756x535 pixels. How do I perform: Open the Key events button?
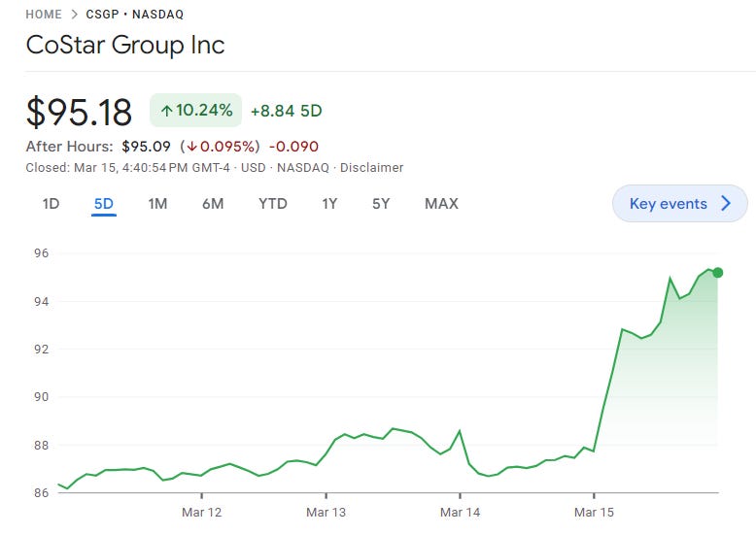[680, 203]
